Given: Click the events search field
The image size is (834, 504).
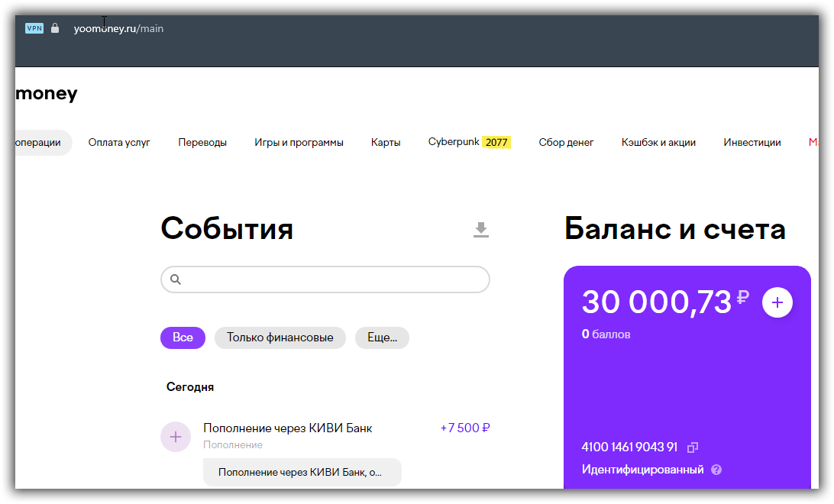Looking at the screenshot, I should 325,279.
